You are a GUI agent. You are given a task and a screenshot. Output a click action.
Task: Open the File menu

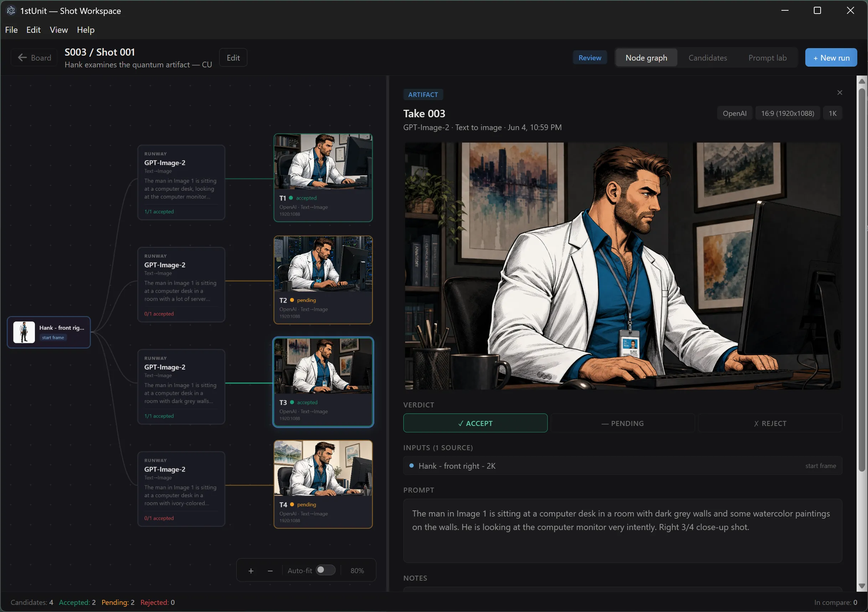(11, 30)
